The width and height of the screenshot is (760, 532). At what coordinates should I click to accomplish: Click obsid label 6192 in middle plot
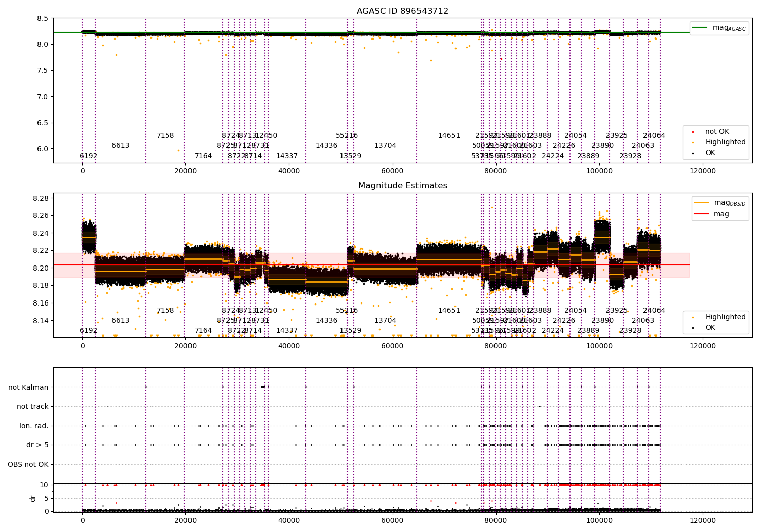coord(88,331)
